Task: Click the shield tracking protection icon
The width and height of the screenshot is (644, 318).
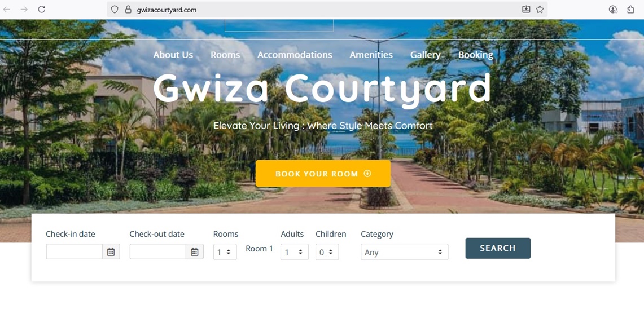Action: coord(115,10)
